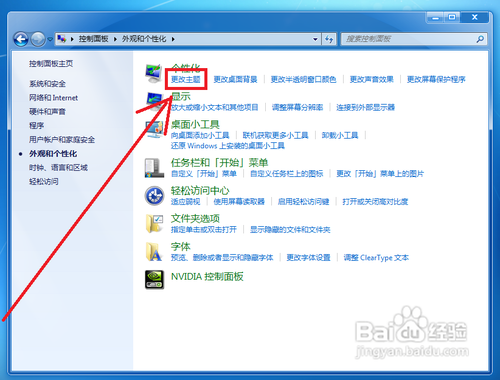Image resolution: width=500 pixels, height=380 pixels.
Task: Select 轻松访问 in the sidebar
Action: pyautogui.click(x=43, y=182)
